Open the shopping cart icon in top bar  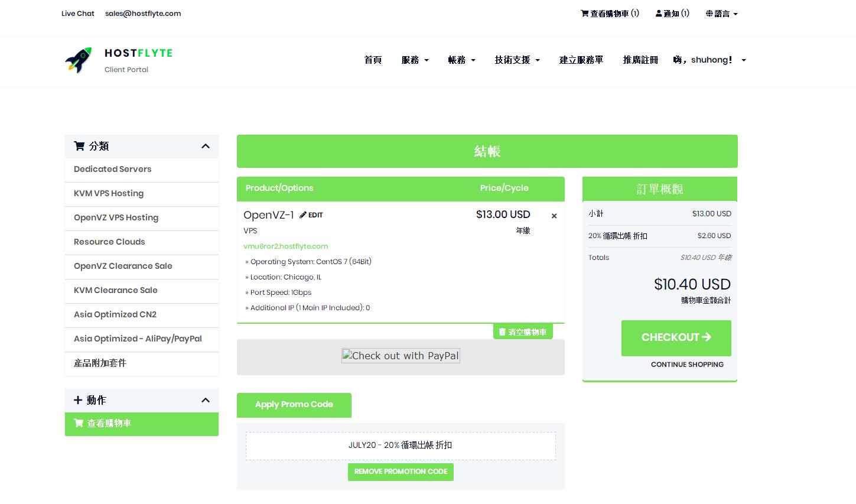[x=584, y=14]
